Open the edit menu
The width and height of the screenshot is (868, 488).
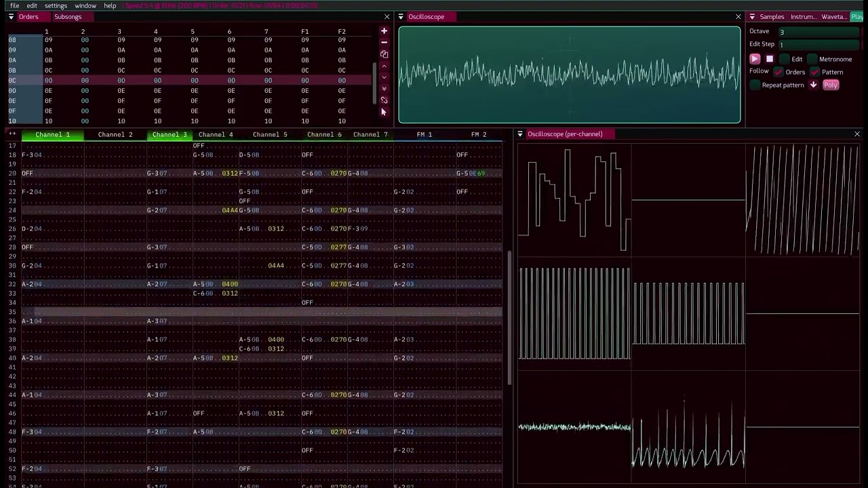(32, 5)
